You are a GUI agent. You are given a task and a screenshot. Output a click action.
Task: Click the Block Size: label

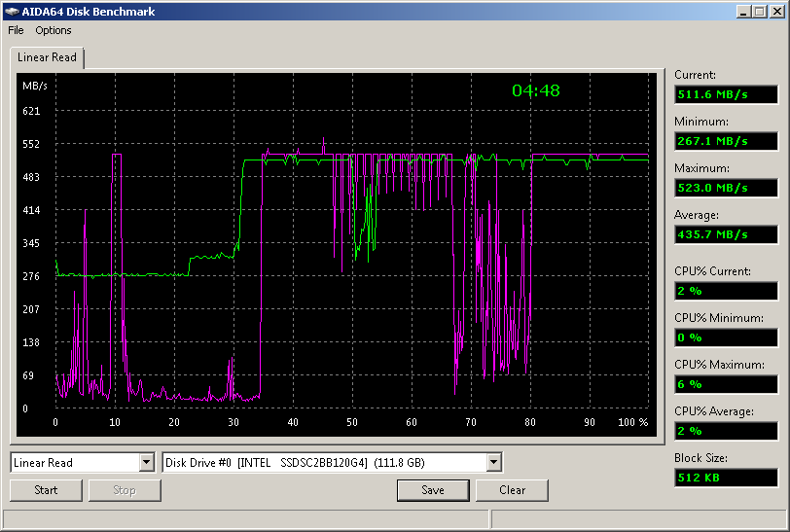700,458
